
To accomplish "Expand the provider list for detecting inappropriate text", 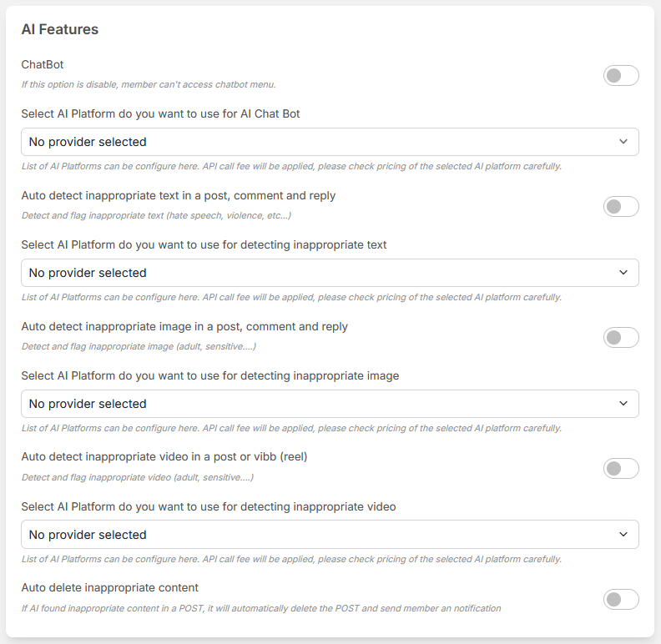I will click(x=330, y=273).
